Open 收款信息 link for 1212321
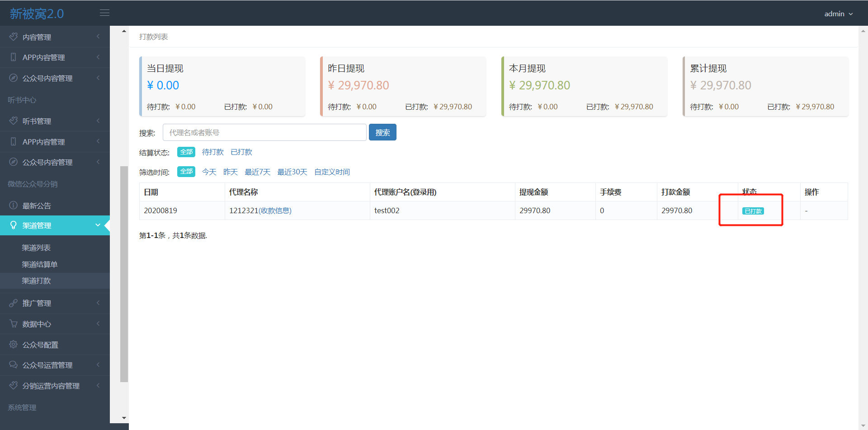868x430 pixels. click(275, 210)
